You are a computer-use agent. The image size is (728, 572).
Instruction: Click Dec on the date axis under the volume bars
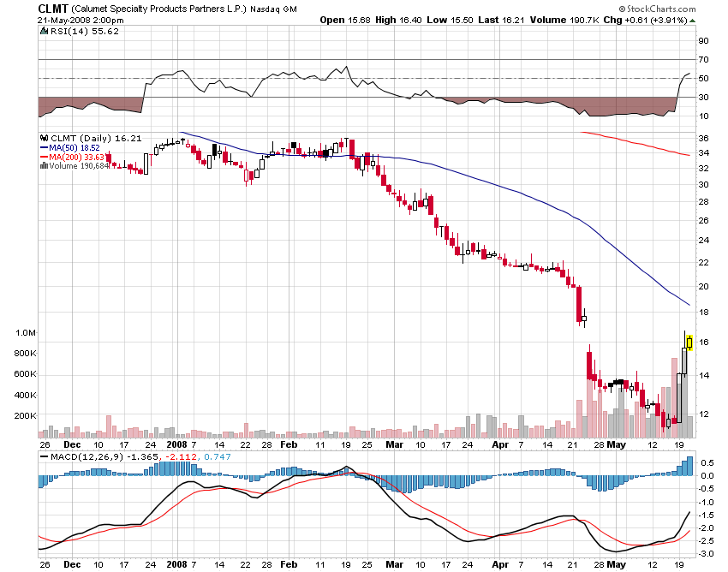point(72,444)
